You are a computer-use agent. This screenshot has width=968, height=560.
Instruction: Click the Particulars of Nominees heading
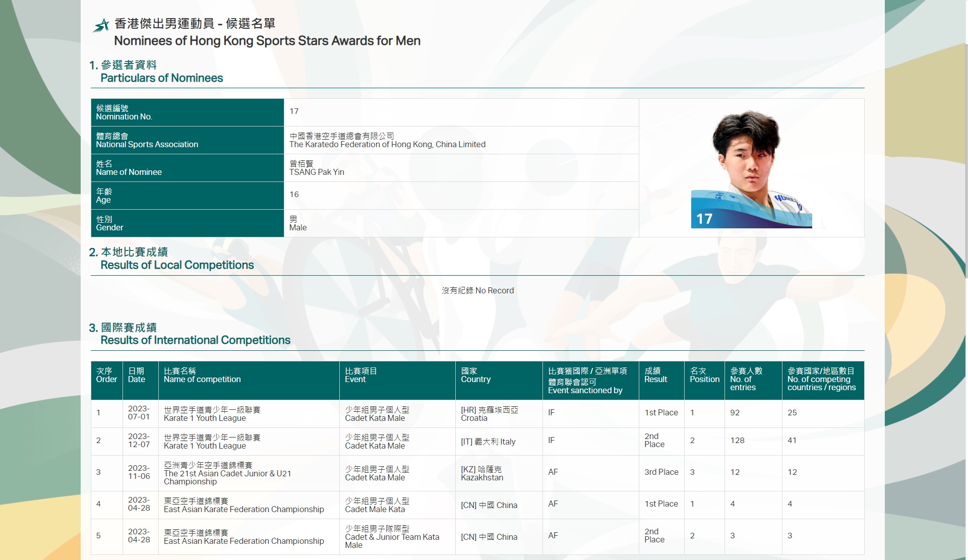[x=161, y=78]
